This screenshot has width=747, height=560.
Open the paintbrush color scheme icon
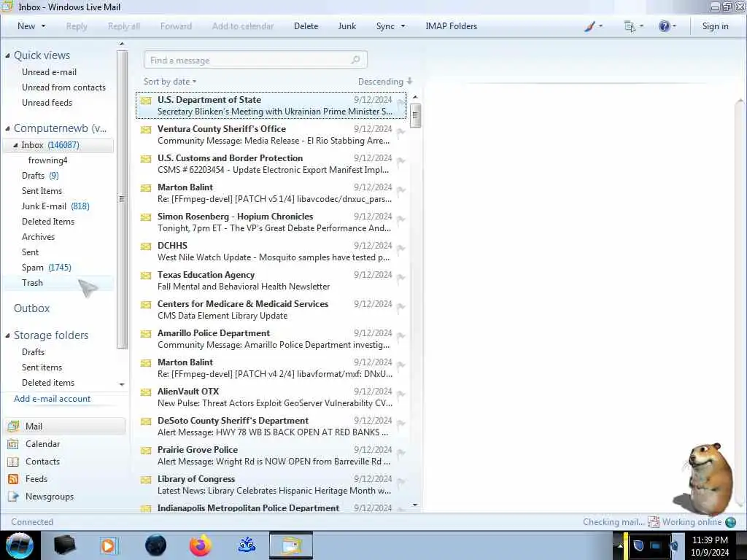(x=589, y=26)
